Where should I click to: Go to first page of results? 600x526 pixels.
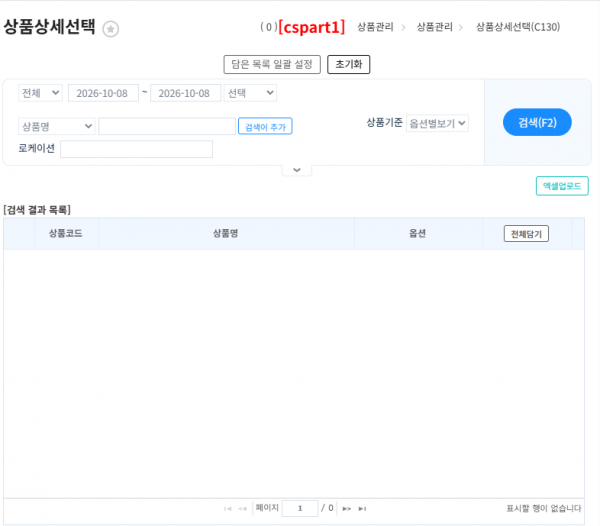coord(228,508)
